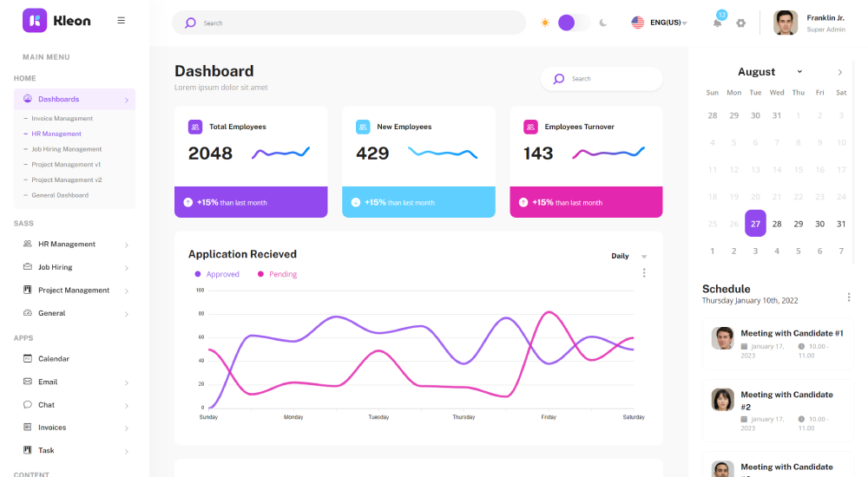Open the Daily period dropdown

[x=629, y=256]
